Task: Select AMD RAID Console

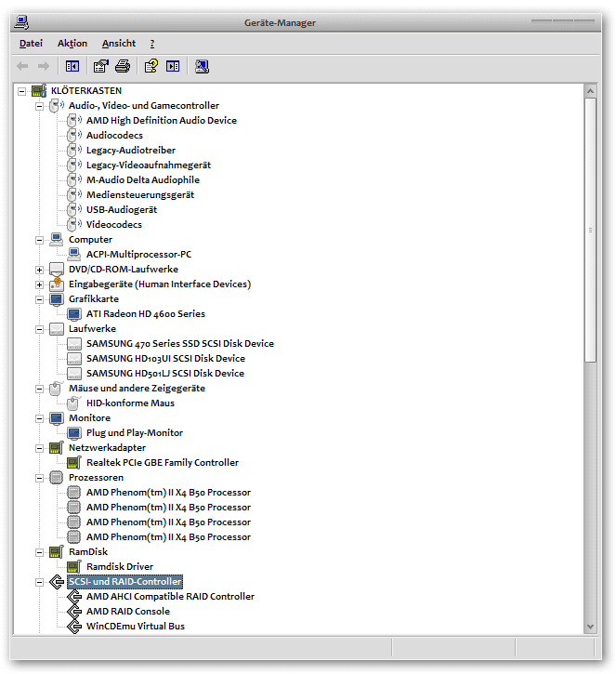Action: pyautogui.click(x=128, y=611)
